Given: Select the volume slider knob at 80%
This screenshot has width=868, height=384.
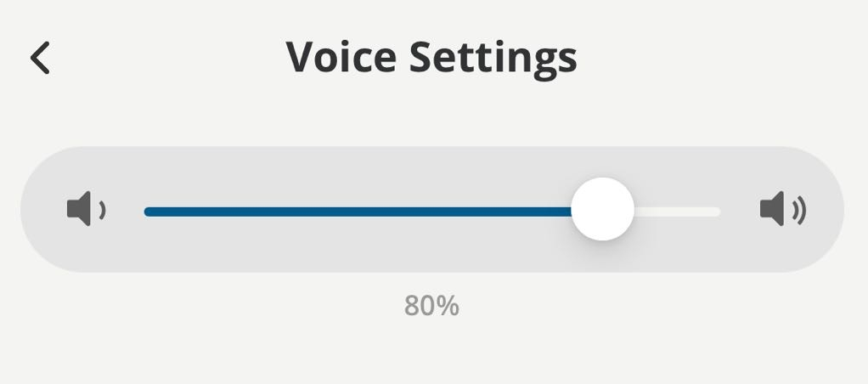Looking at the screenshot, I should click(602, 210).
